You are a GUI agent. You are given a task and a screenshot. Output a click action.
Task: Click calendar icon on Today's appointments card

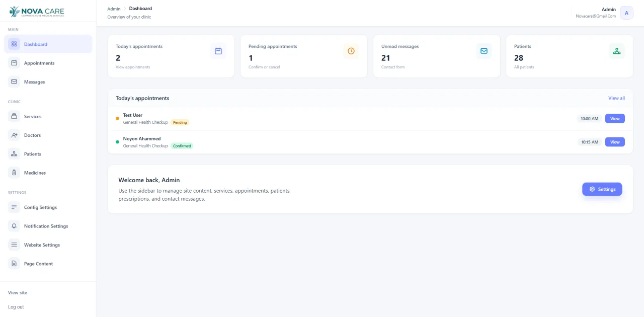pyautogui.click(x=218, y=51)
